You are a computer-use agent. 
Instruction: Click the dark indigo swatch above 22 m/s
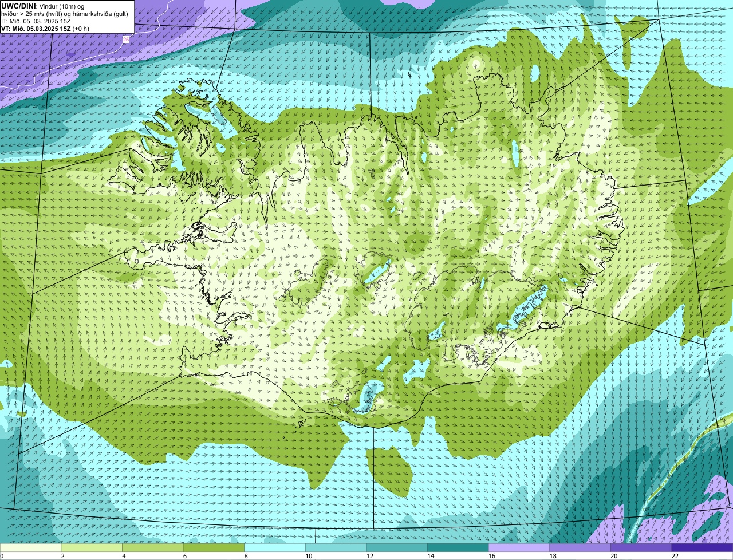coord(703,548)
